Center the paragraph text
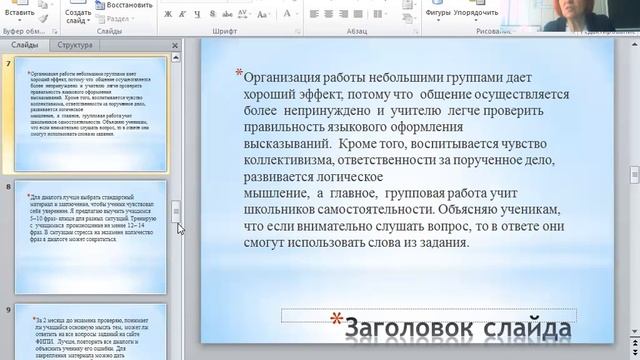Viewport: 640px width, 360px height. click(329, 14)
